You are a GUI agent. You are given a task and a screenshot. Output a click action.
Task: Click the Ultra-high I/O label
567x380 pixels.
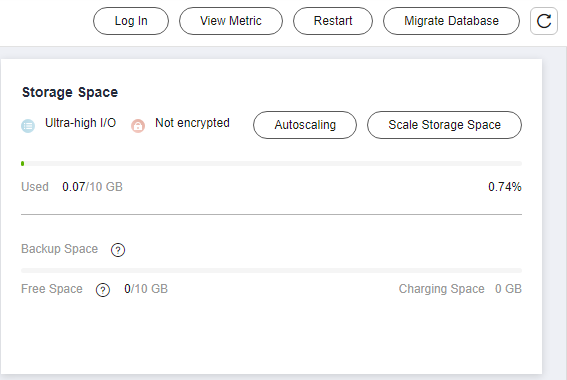80,123
